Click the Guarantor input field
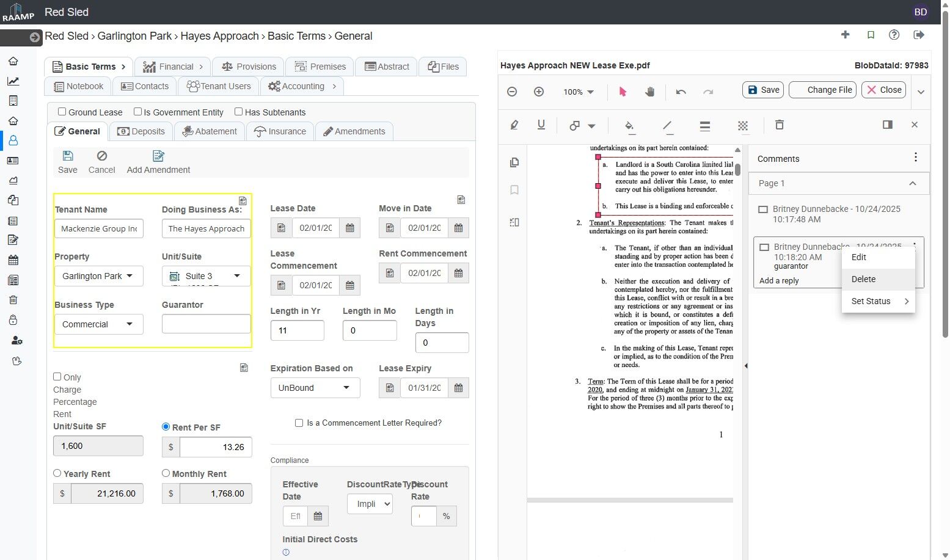This screenshot has height=560, width=950. pos(206,324)
